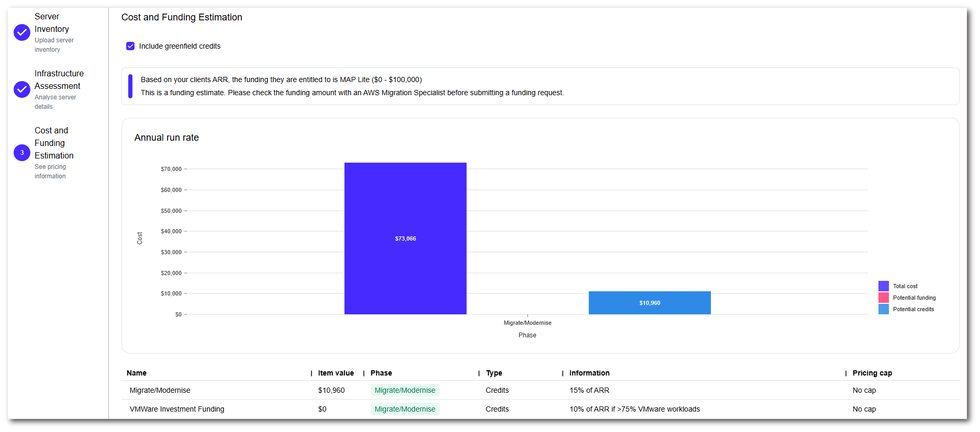Toggle Total cost legend swatch
Image resolution: width=980 pixels, height=432 pixels.
coord(883,286)
